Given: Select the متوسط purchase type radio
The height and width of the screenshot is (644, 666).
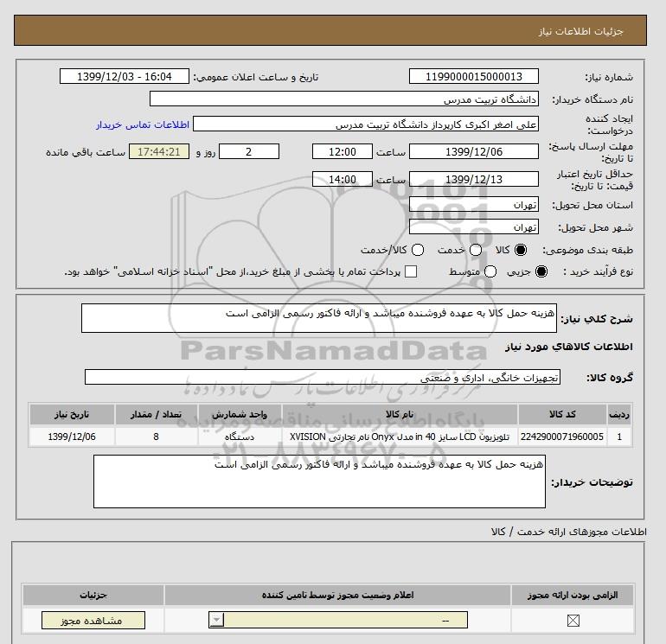Looking at the screenshot, I should click(490, 271).
